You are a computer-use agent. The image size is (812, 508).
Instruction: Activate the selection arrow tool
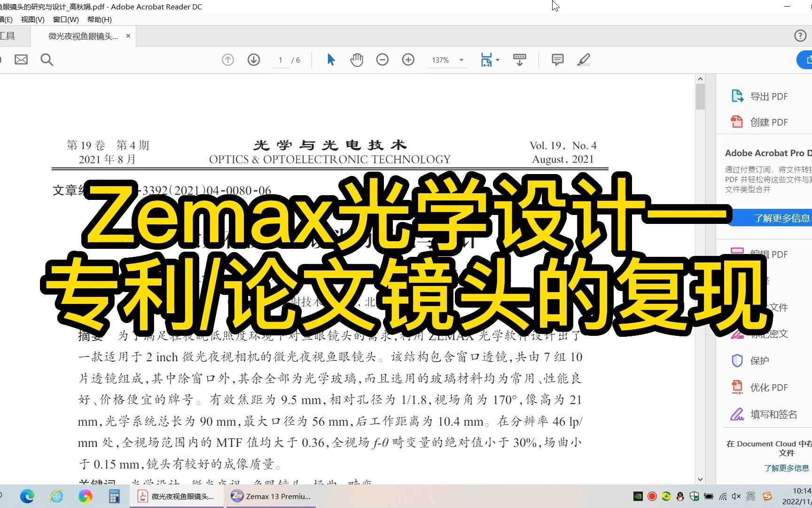[x=331, y=60]
